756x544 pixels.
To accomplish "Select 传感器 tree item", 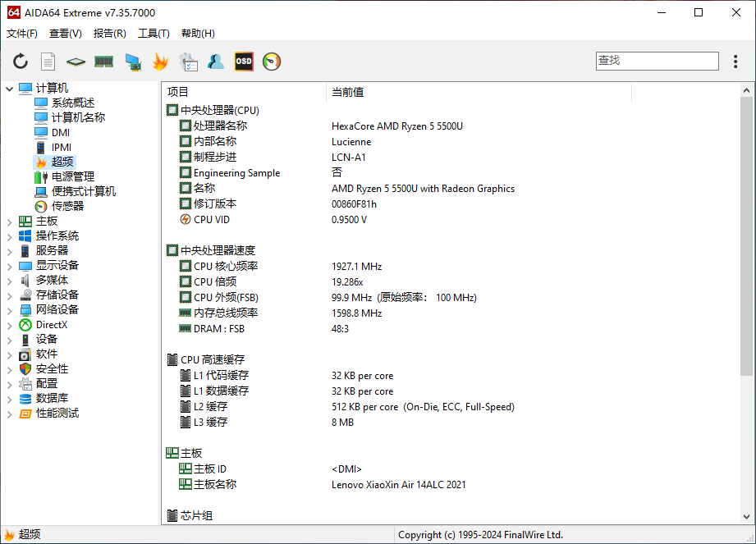I will coord(67,206).
